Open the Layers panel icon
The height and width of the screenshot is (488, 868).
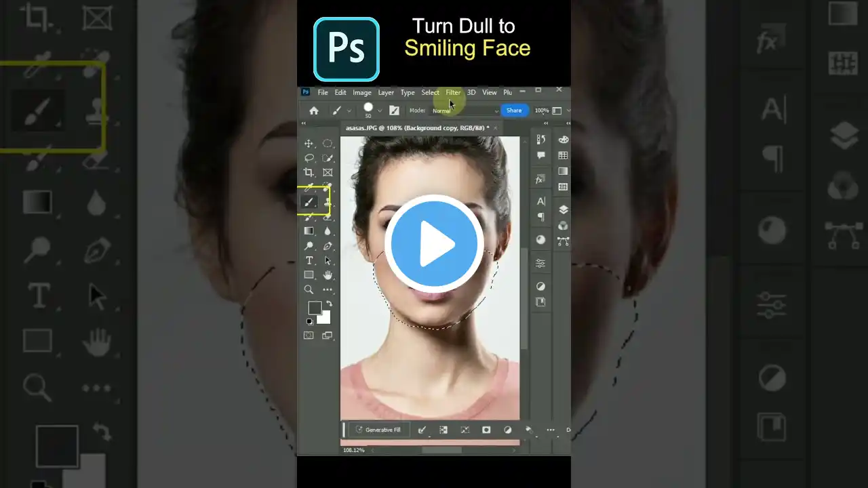(x=563, y=210)
